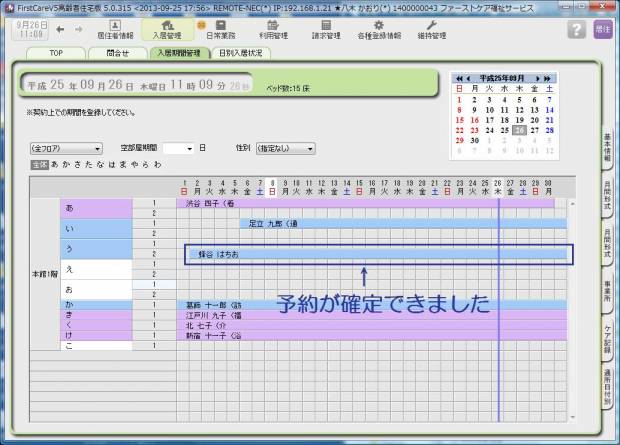Select the 全件 name filter button
Screen dimensions: 620x445
click(39, 163)
